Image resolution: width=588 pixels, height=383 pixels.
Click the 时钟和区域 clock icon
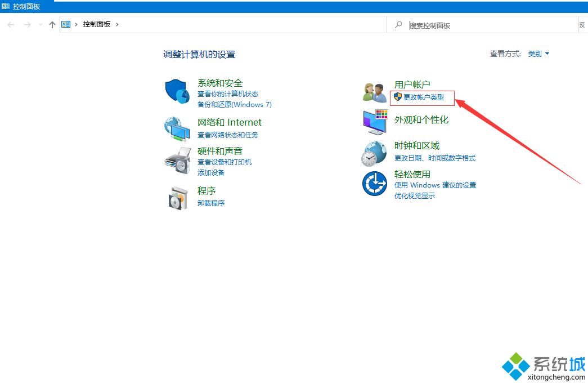374,153
